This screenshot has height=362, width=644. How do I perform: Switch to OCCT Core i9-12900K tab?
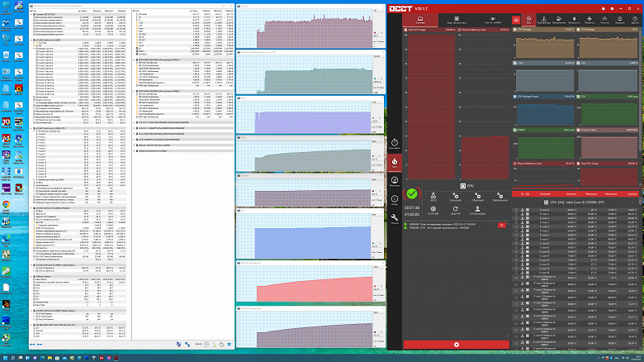point(492,20)
